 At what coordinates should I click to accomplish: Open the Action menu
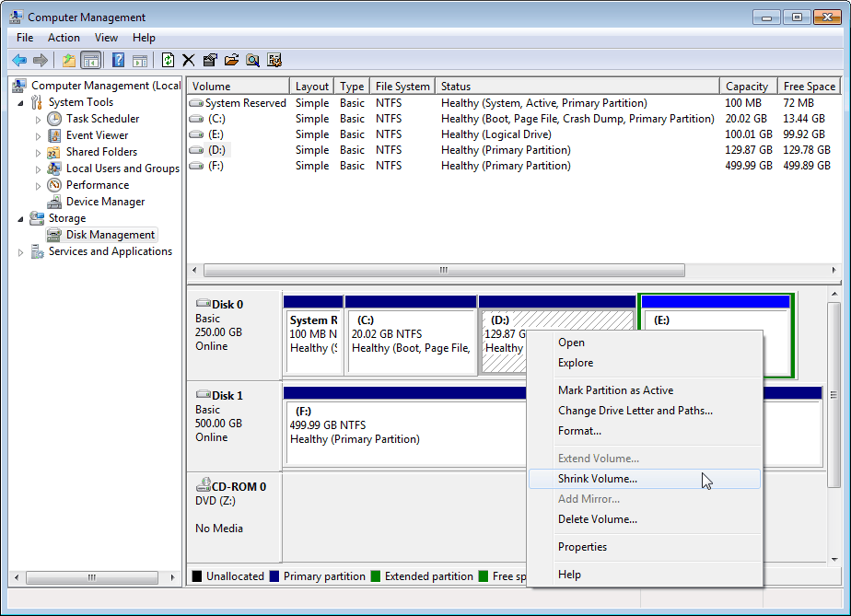pos(64,38)
